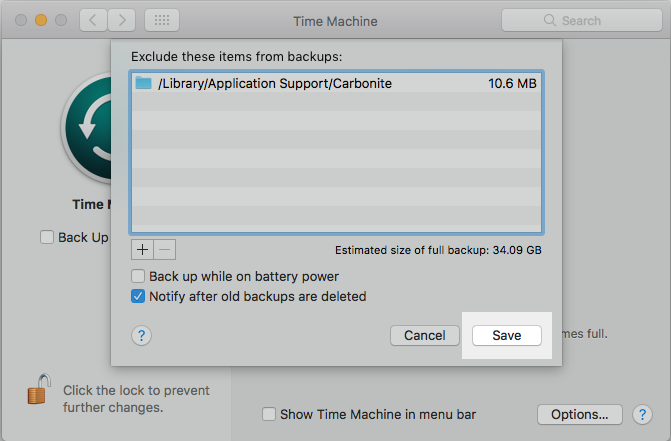This screenshot has height=441, width=671.
Task: Click the magnifying glass search icon
Action: click(x=548, y=20)
